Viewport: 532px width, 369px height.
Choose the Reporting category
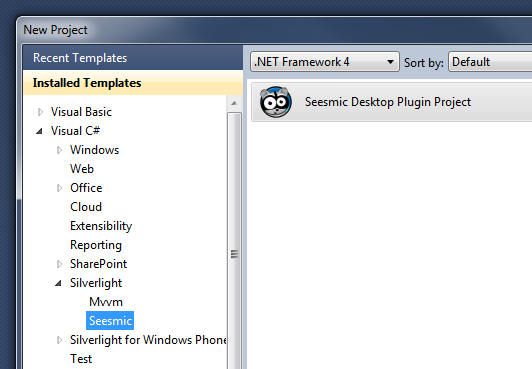pyautogui.click(x=96, y=245)
